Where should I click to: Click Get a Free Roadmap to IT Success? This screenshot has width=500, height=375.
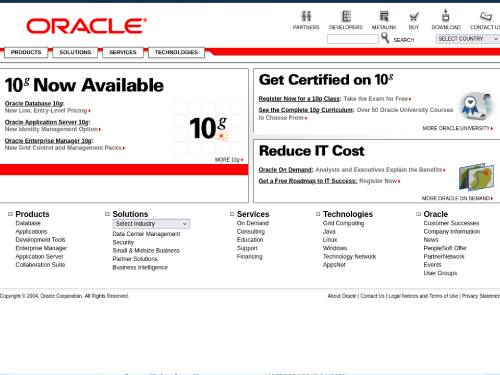coord(308,181)
